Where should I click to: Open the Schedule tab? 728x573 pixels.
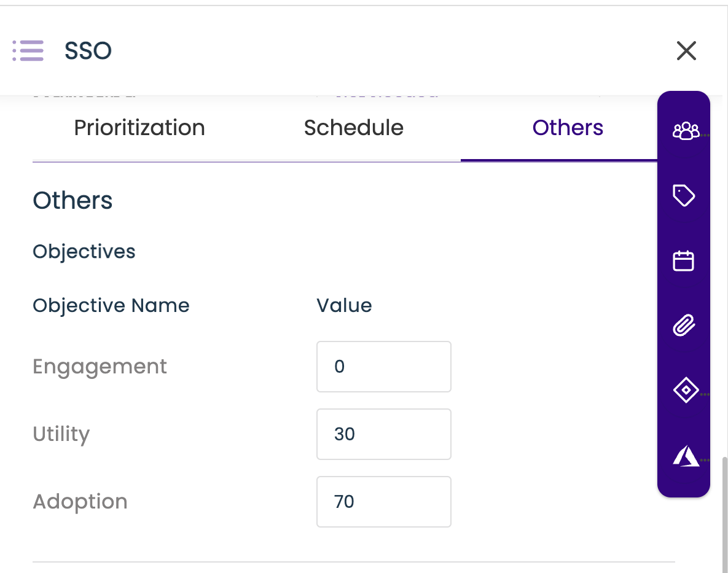coord(353,128)
